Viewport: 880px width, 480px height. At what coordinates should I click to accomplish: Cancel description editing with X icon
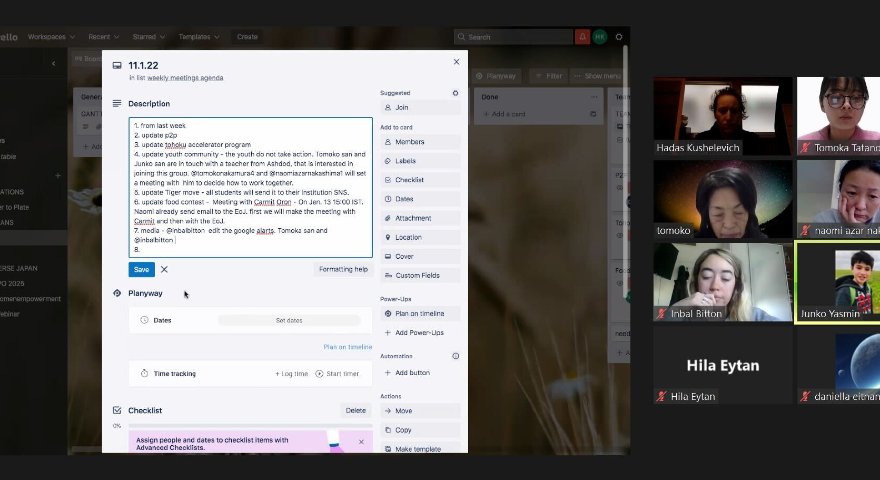tap(164, 269)
